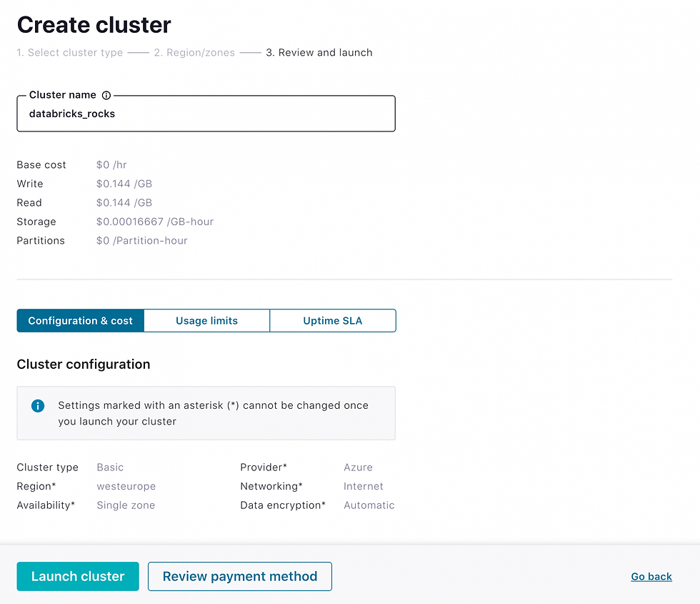Screen dimensions: 700x604
Task: Click the Provider value Azure
Action: point(358,467)
